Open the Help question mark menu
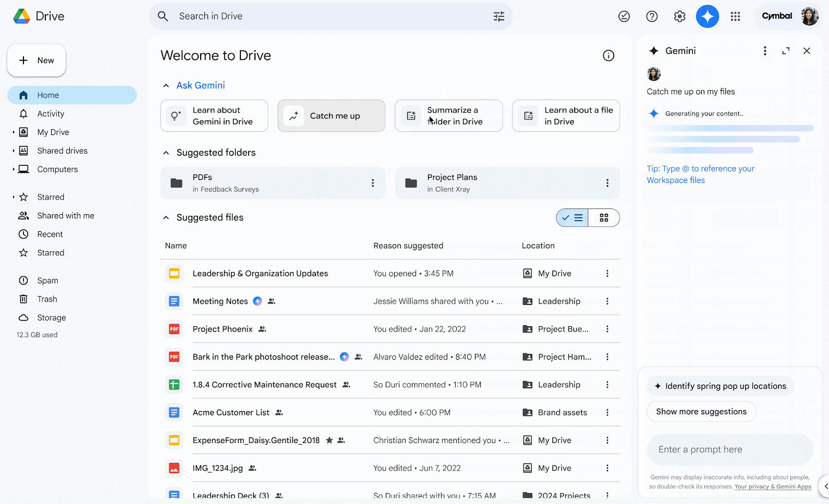Image resolution: width=829 pixels, height=504 pixels. [652, 17]
